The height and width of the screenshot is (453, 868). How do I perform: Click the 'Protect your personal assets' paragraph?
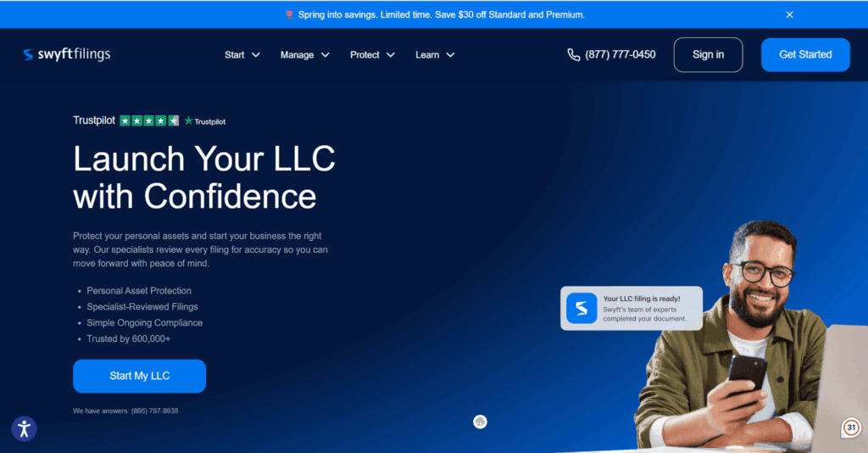[x=200, y=249]
